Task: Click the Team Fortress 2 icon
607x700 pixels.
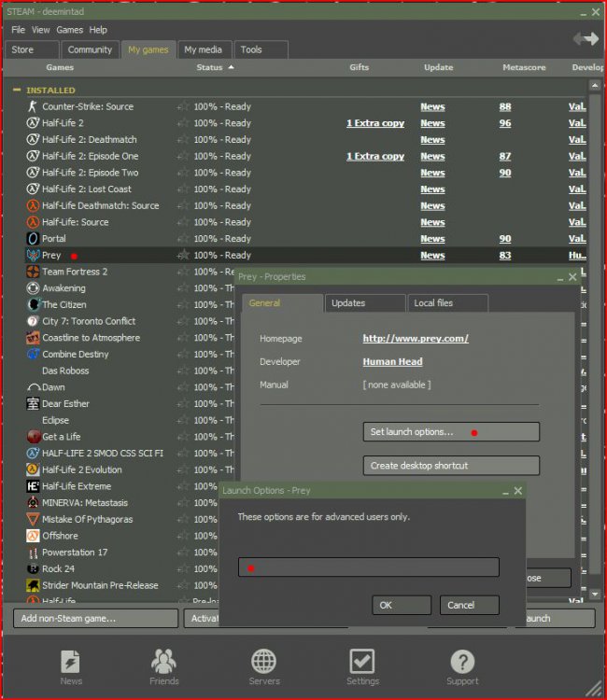Action: [33, 272]
